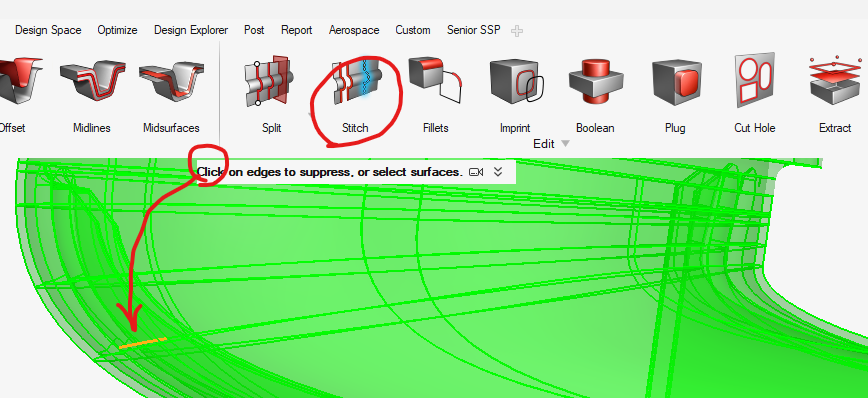
Task: Select the Split tool icon
Action: [268, 82]
